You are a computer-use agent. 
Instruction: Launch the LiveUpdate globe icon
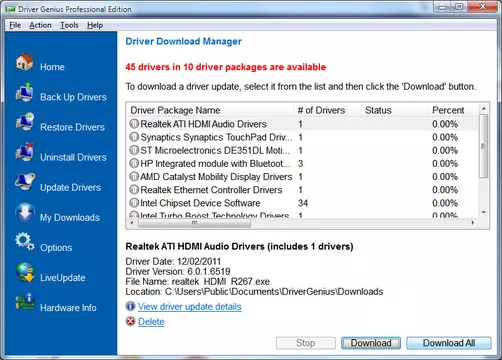coord(25,272)
